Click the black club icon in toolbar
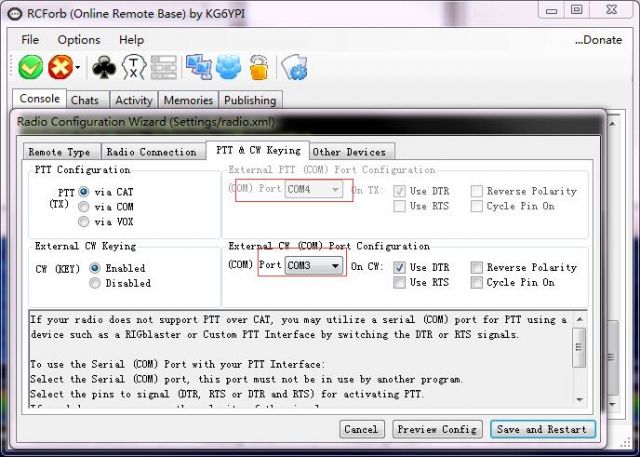Image resolution: width=640 pixels, height=457 pixels. pyautogui.click(x=104, y=67)
